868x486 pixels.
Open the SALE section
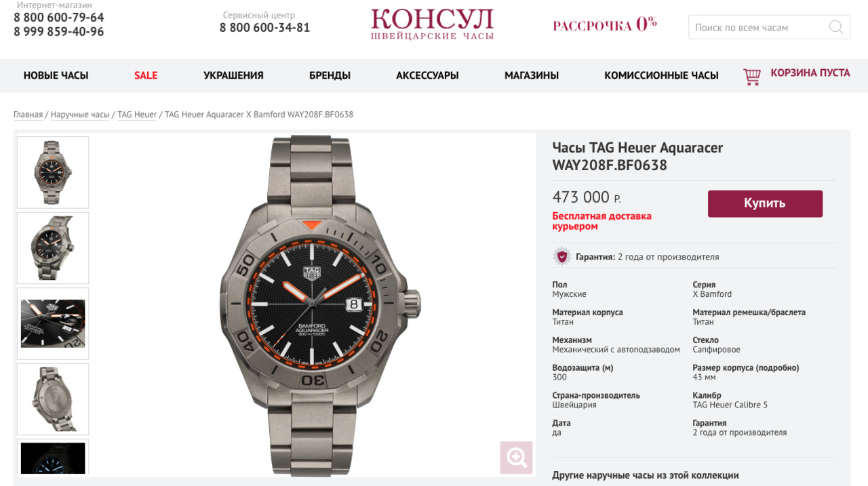(146, 75)
